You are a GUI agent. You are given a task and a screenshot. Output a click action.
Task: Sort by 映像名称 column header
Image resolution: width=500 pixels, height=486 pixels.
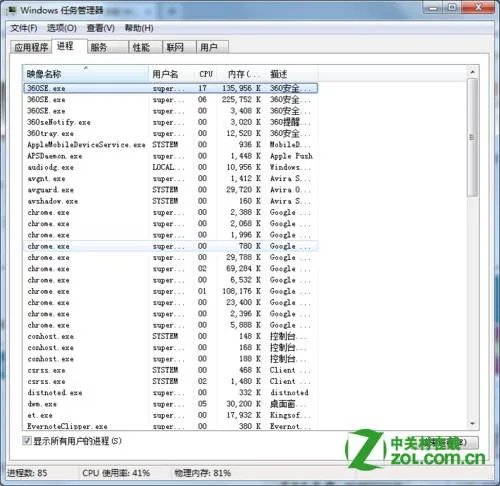(x=85, y=74)
